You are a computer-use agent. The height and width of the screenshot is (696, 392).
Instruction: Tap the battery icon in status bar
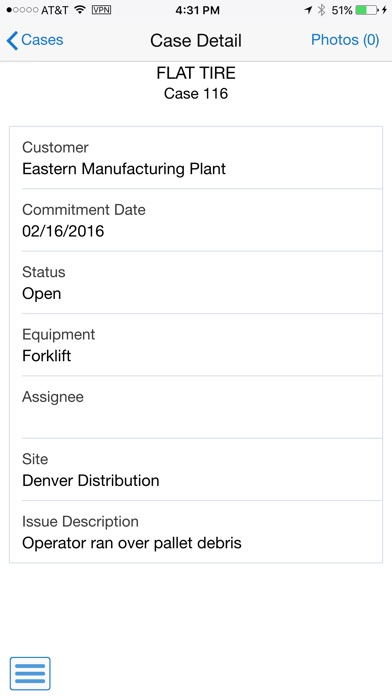pyautogui.click(x=367, y=10)
